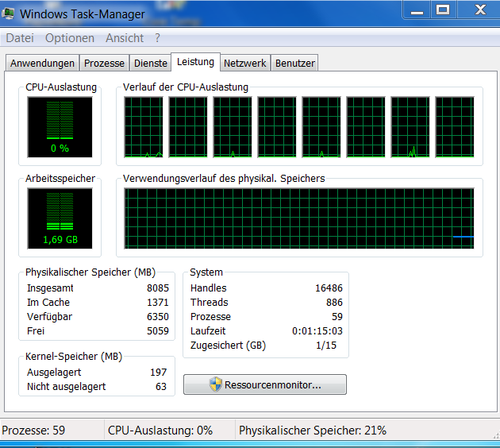Maximize the Task-Manager window
This screenshot has width=500, height=448.
coord(443,10)
